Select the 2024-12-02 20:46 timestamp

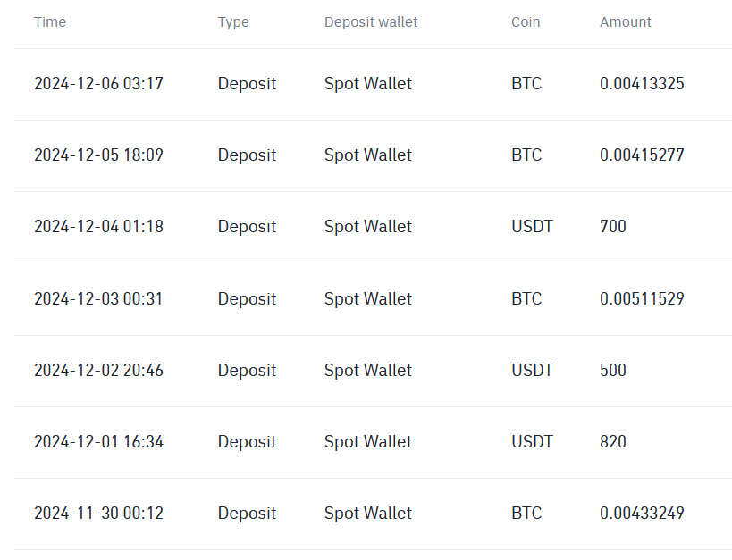click(x=98, y=370)
